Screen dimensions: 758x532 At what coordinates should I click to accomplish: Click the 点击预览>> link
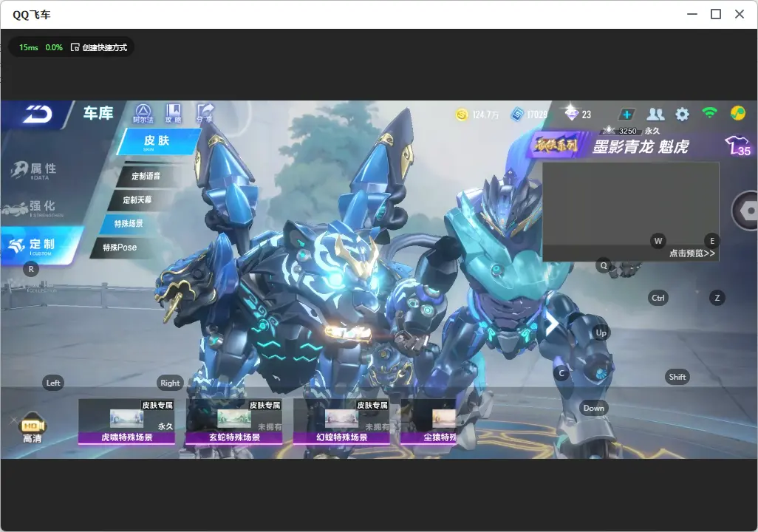[692, 253]
